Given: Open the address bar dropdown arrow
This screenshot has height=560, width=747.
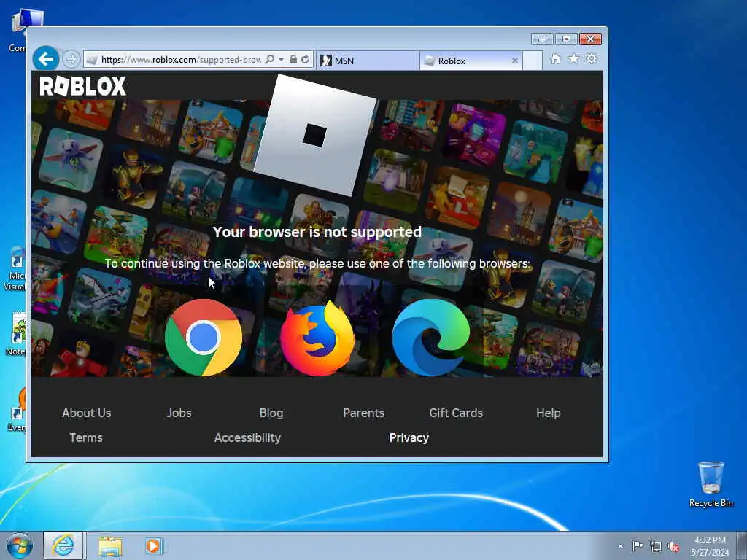Looking at the screenshot, I should click(x=281, y=60).
